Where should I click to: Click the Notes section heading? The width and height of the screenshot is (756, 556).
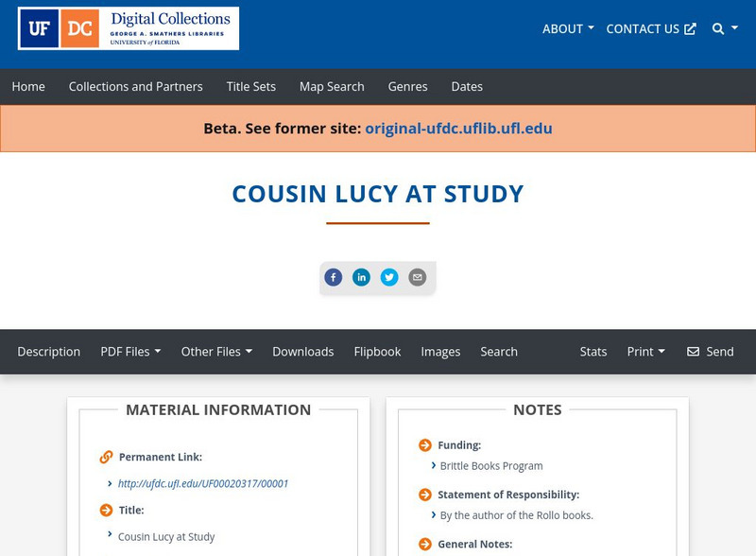pos(538,409)
